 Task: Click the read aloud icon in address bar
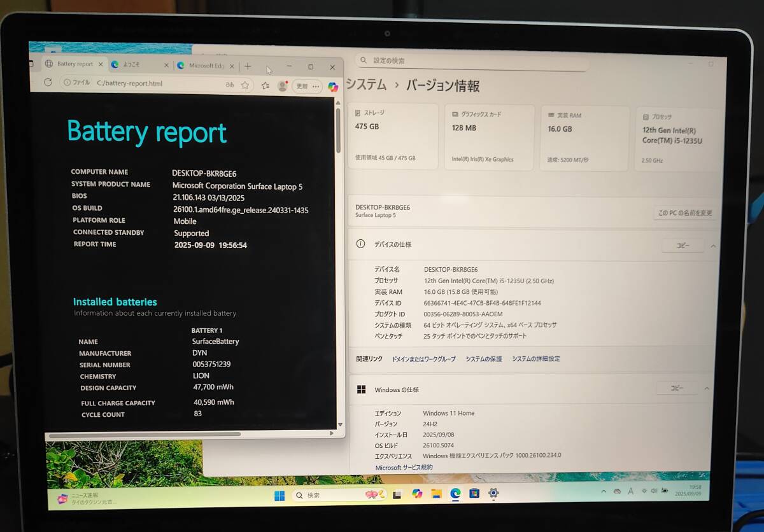coord(230,84)
